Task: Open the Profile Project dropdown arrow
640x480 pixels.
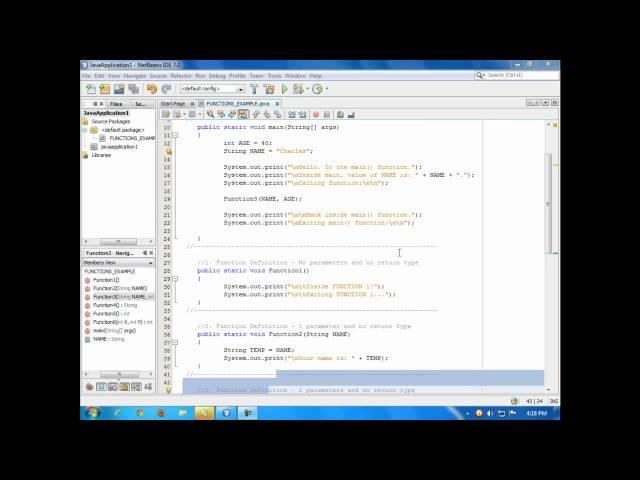Action: click(326, 89)
